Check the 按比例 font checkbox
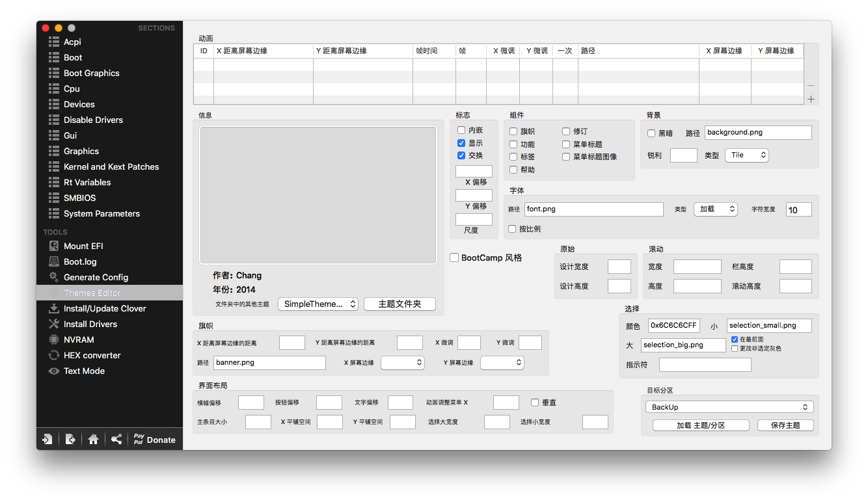The height and width of the screenshot is (502, 868). click(x=513, y=229)
